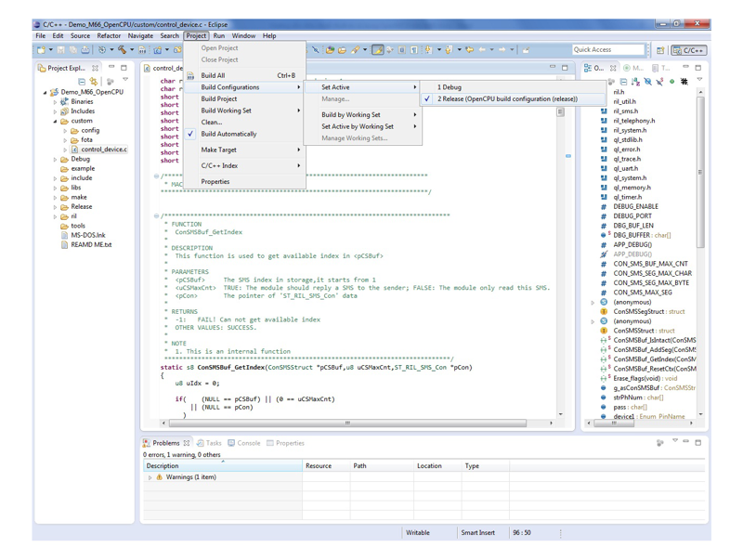Screen dimensions: 743x560
Task: Click the Save toolbar icon
Action: [x=61, y=50]
